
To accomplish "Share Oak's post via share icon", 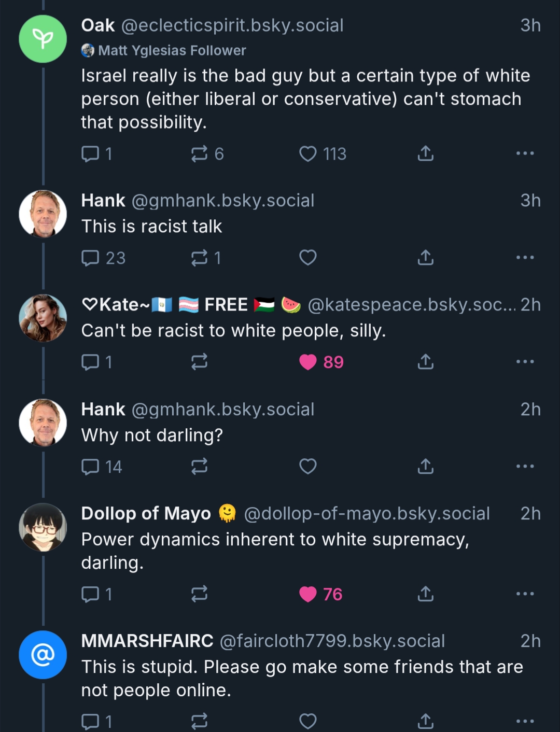I will click(x=425, y=153).
